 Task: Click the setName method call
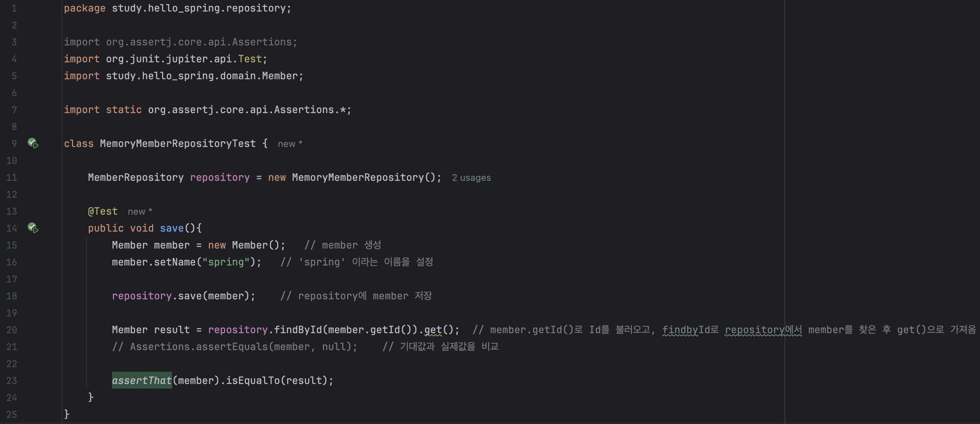pos(175,262)
